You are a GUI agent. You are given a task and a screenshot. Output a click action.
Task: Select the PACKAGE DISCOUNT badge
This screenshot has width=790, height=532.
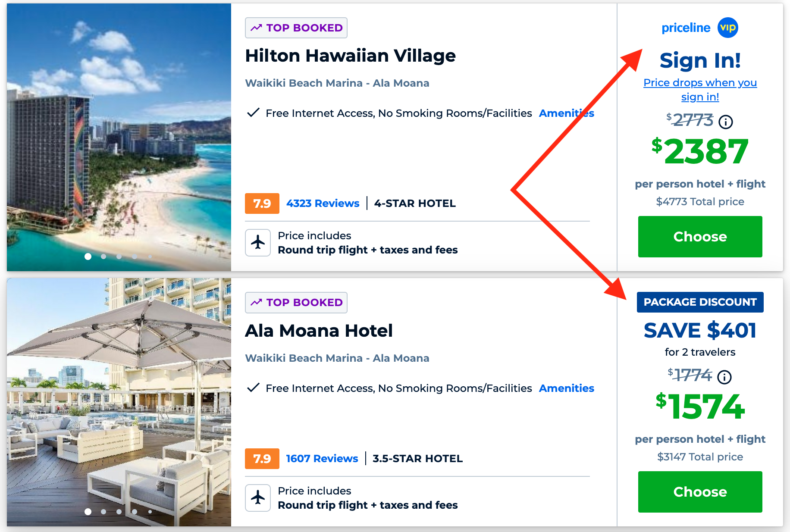[x=700, y=302]
